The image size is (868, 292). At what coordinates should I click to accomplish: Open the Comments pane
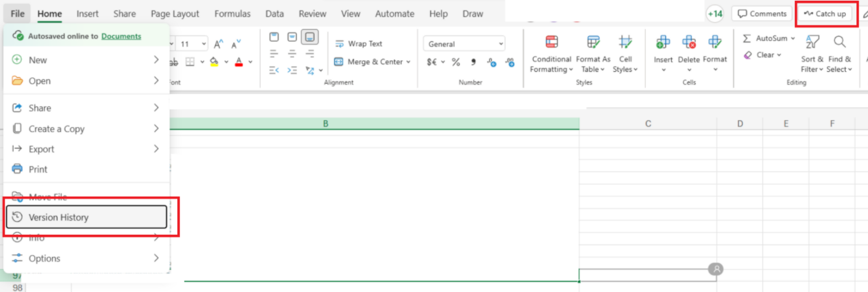(x=762, y=14)
